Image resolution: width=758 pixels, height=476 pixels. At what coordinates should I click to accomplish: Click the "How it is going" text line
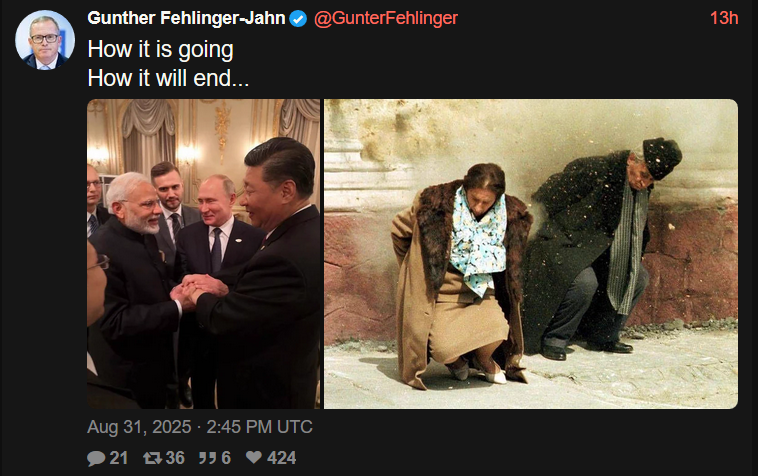[160, 50]
